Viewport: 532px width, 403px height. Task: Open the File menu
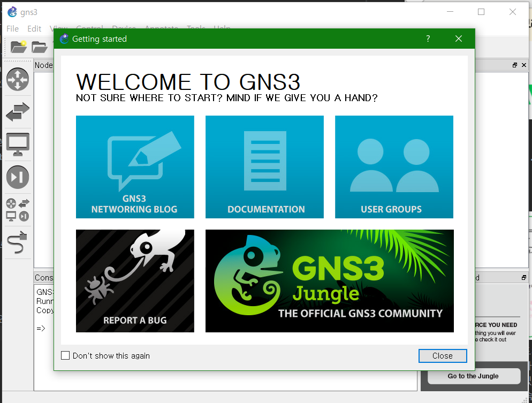[x=12, y=29]
